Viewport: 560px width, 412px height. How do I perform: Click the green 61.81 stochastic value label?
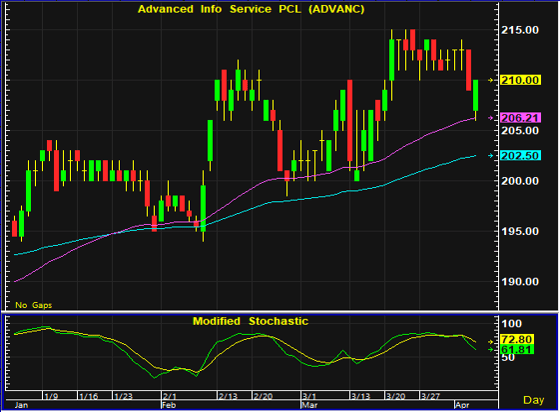(517, 349)
